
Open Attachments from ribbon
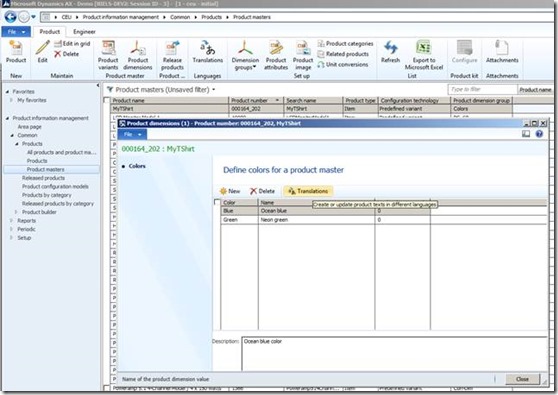(502, 52)
